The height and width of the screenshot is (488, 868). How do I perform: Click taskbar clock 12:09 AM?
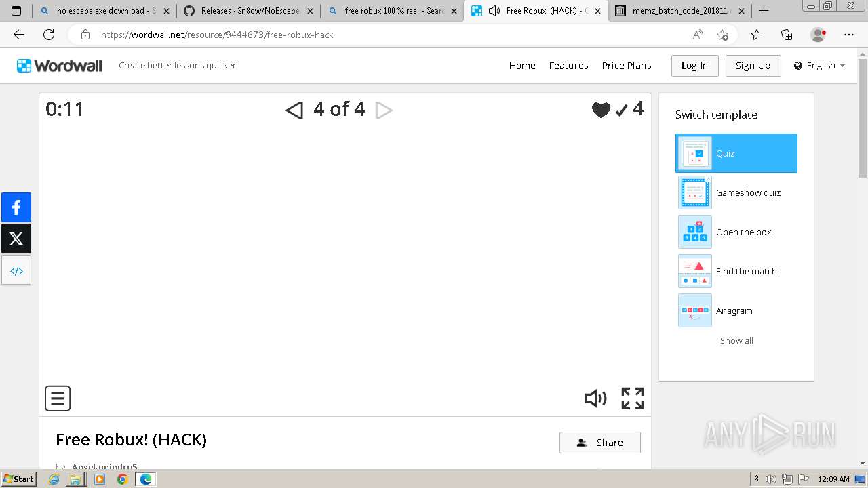tap(833, 479)
